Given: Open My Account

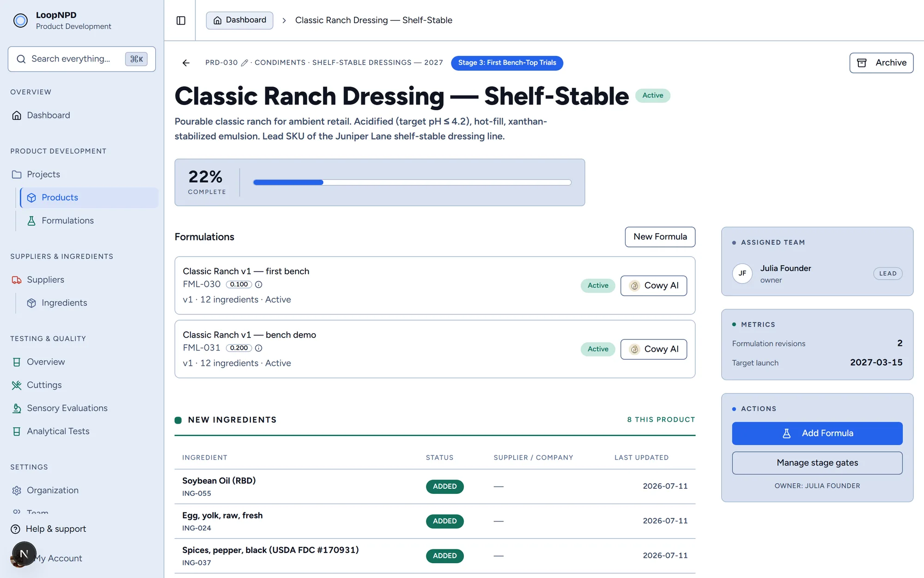Looking at the screenshot, I should pos(58,559).
